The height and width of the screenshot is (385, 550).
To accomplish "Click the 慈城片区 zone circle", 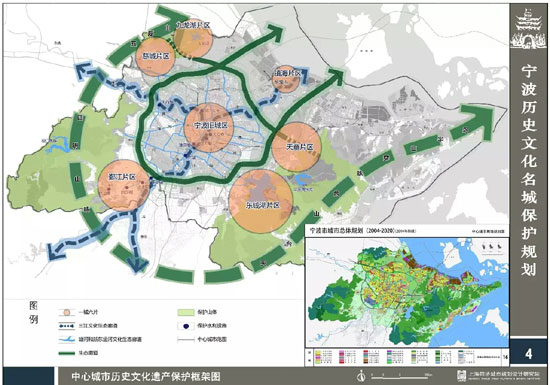I will coord(155,57).
